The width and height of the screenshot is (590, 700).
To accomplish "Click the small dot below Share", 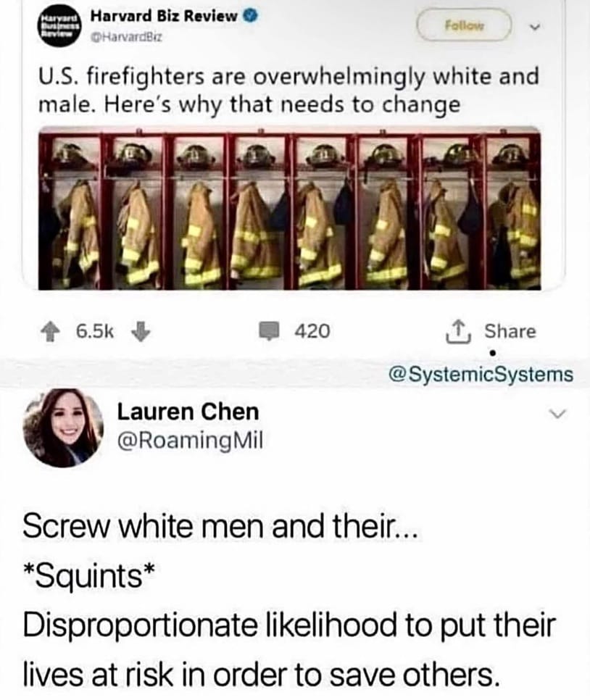I will (493, 353).
